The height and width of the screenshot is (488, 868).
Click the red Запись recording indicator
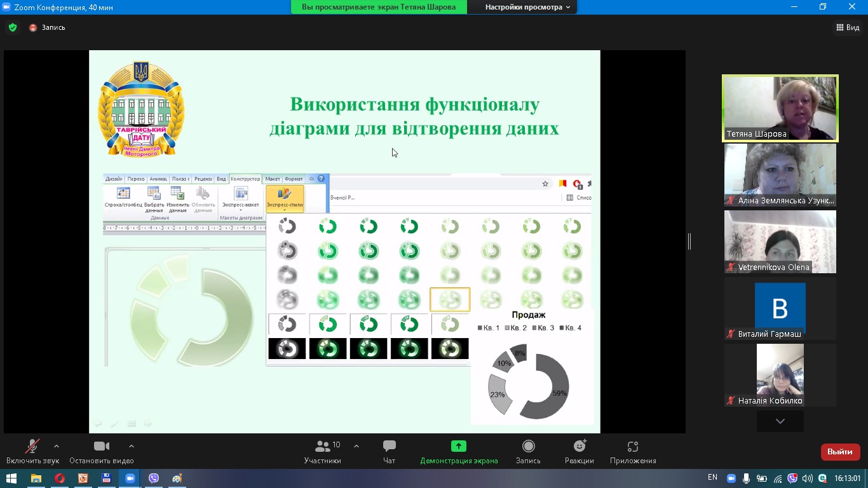(47, 27)
